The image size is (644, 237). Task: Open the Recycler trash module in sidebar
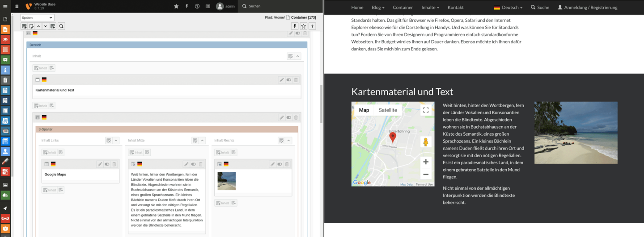click(x=5, y=80)
